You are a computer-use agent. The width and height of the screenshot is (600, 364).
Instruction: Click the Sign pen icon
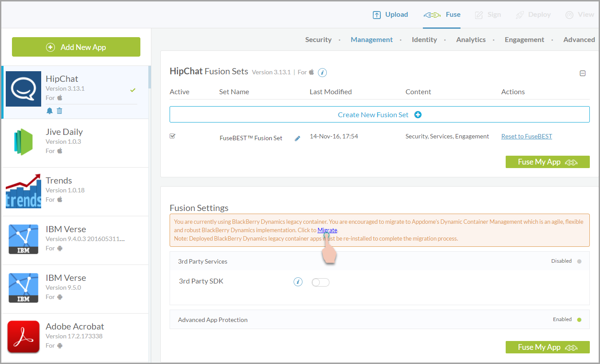479,15
